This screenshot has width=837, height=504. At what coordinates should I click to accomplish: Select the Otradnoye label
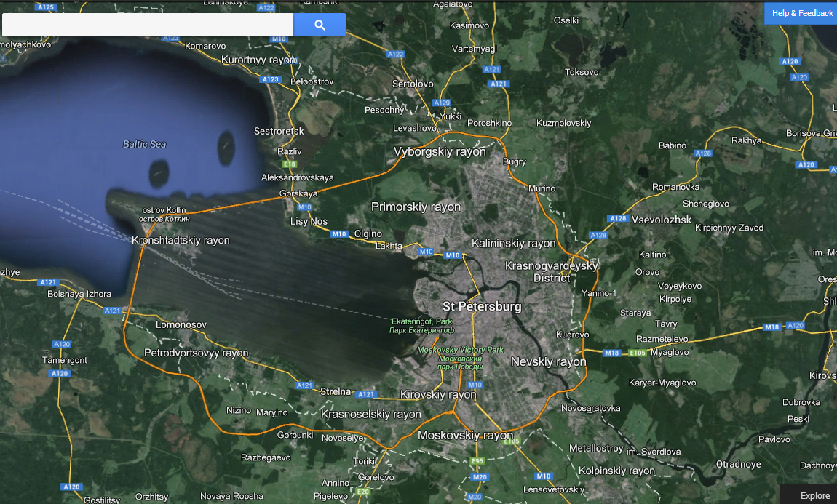(738, 465)
